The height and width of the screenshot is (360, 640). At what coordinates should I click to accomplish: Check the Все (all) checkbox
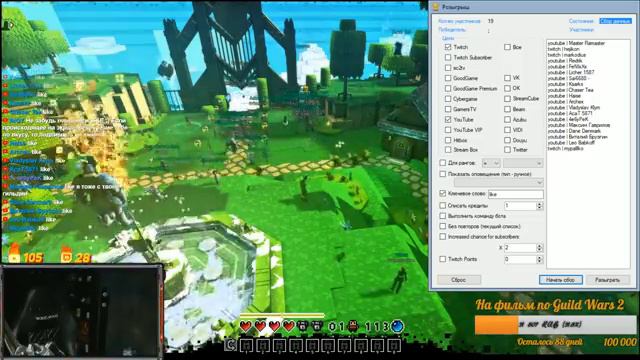pos(507,47)
